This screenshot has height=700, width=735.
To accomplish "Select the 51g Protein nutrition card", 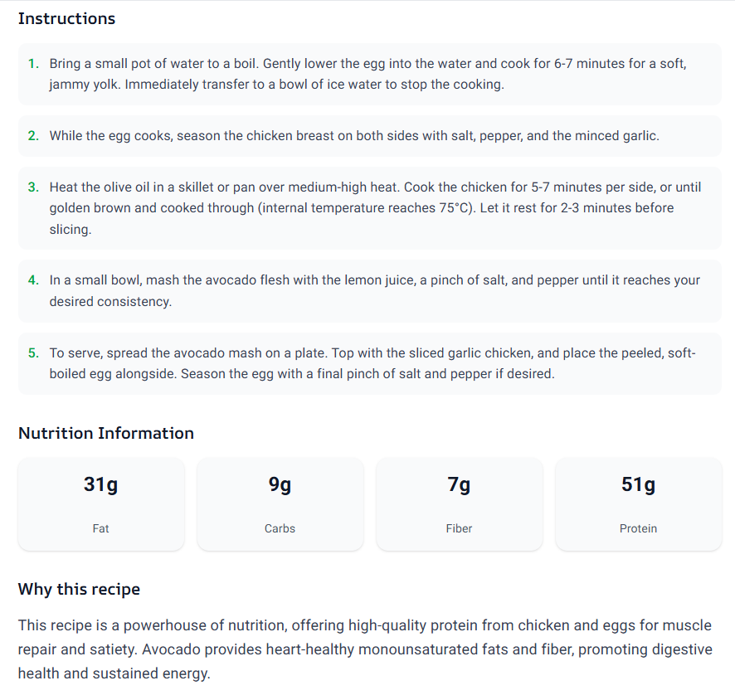I will tap(638, 504).
